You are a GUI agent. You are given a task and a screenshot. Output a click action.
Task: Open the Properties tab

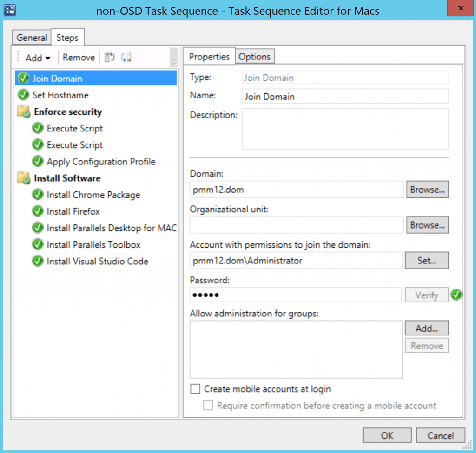click(x=209, y=56)
